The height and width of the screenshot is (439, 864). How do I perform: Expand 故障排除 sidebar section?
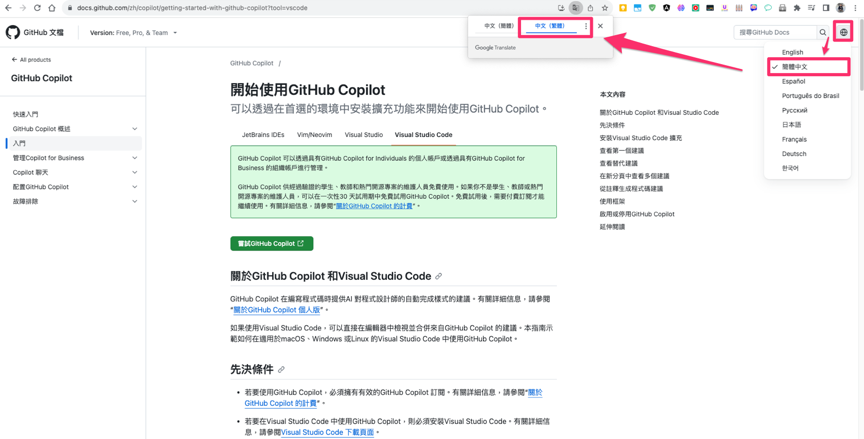click(134, 202)
